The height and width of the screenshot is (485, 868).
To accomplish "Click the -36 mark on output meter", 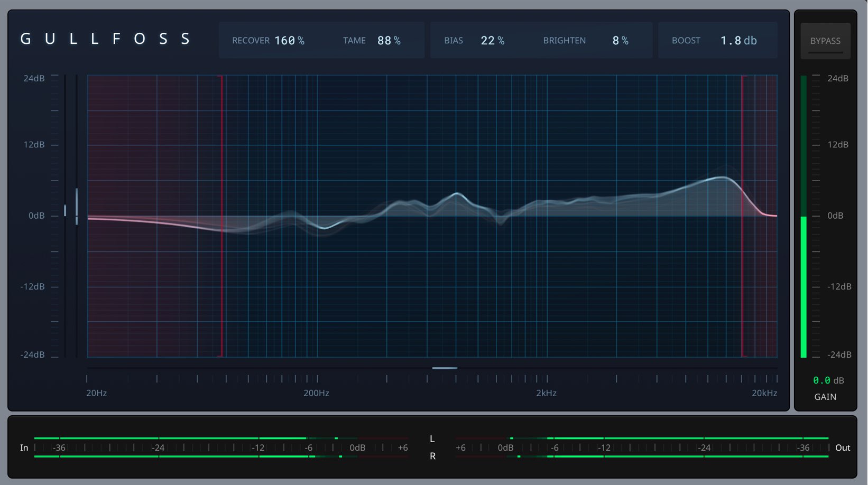I will point(803,447).
